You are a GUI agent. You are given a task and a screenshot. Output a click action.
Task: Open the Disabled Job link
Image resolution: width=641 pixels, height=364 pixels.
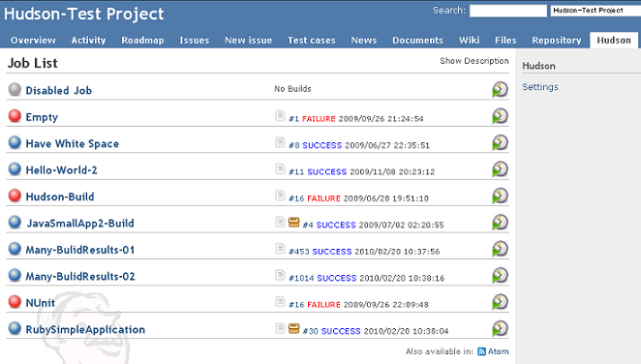[58, 90]
